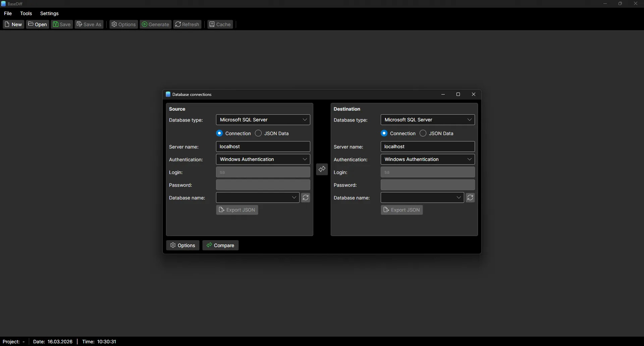The image size is (644, 346).
Task: Open the Tools menu
Action: pyautogui.click(x=26, y=13)
